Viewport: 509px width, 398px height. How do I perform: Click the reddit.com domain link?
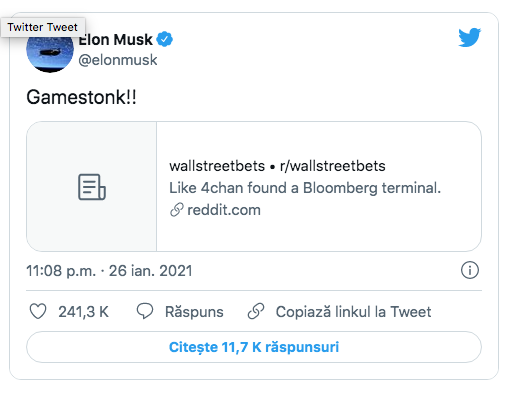[224, 210]
